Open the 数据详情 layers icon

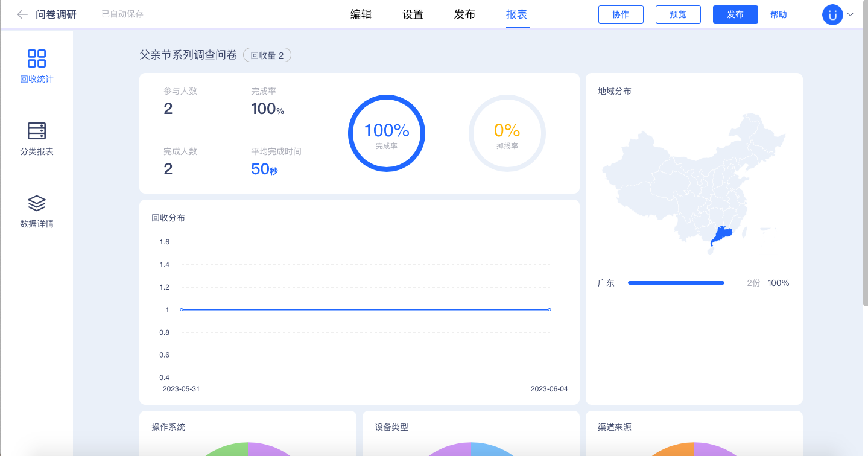click(x=37, y=203)
